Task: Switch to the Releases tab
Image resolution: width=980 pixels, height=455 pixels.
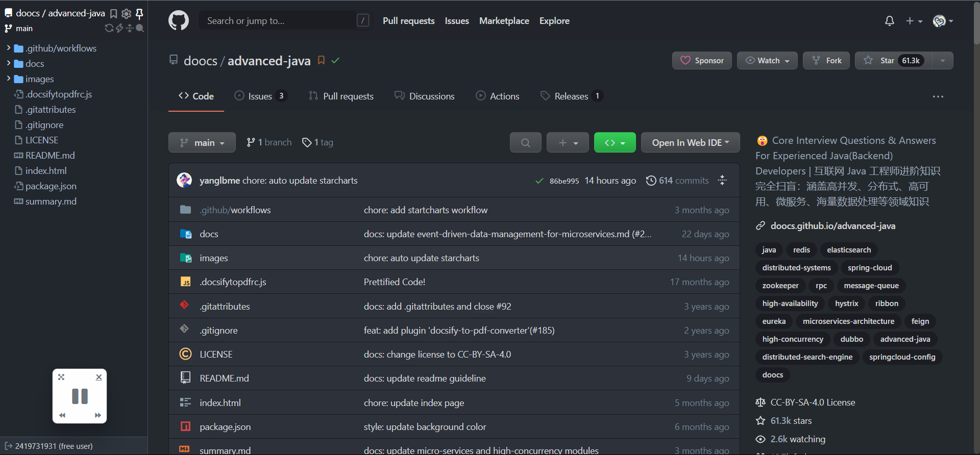Action: 572,96
